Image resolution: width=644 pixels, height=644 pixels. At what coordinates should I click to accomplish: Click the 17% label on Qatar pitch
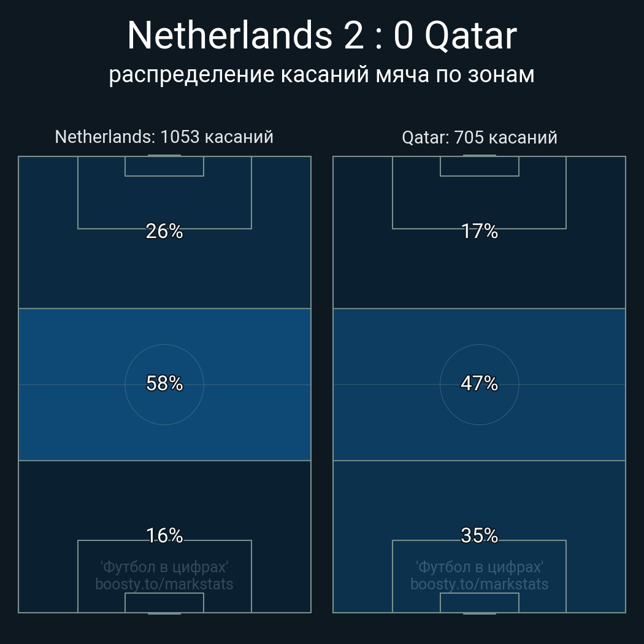(x=479, y=231)
